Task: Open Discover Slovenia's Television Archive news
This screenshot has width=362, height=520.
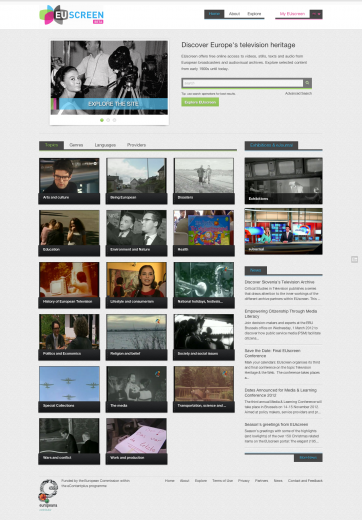Action: [279, 282]
